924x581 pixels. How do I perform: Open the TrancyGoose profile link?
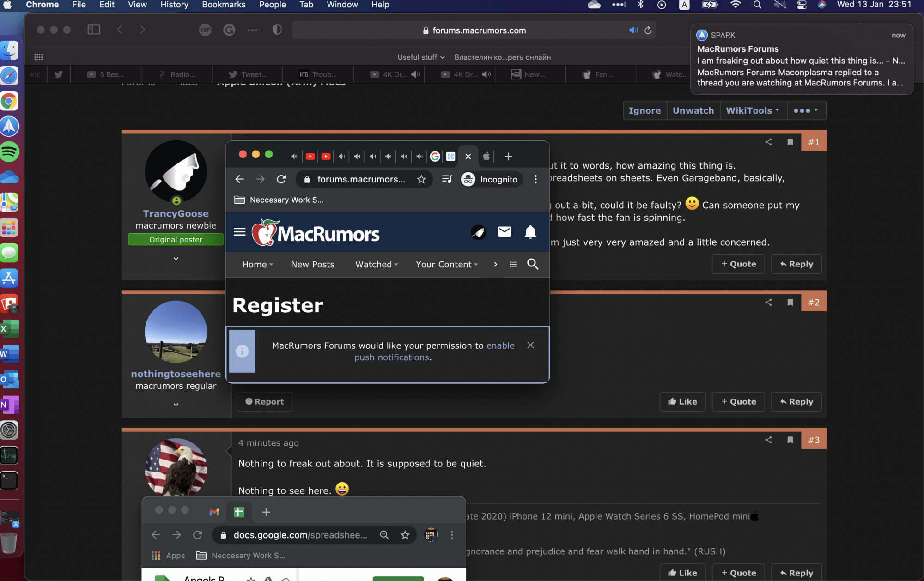(176, 213)
